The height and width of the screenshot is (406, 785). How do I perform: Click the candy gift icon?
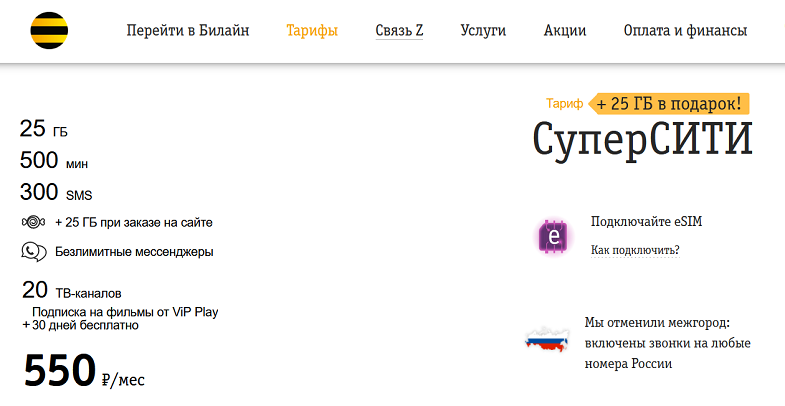[34, 222]
